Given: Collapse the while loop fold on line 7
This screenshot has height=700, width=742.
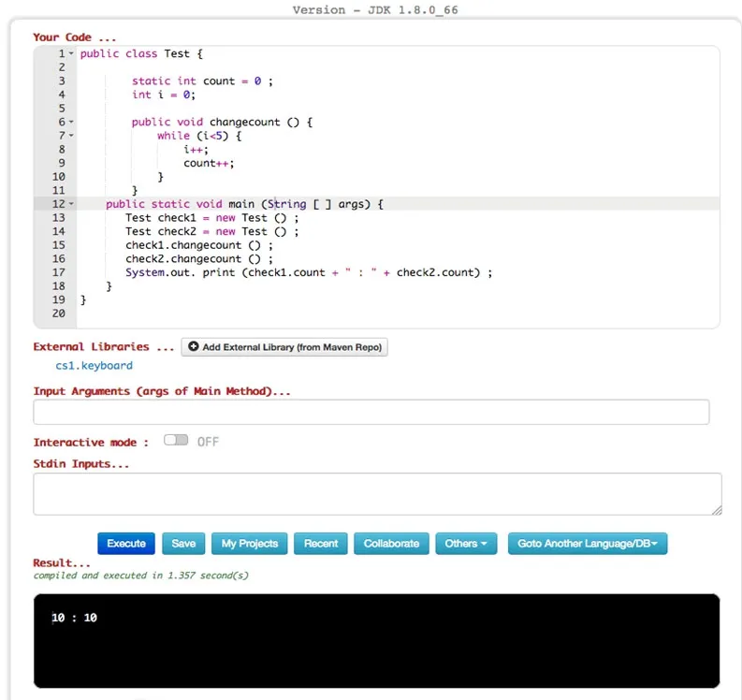Looking at the screenshot, I should pyautogui.click(x=71, y=136).
